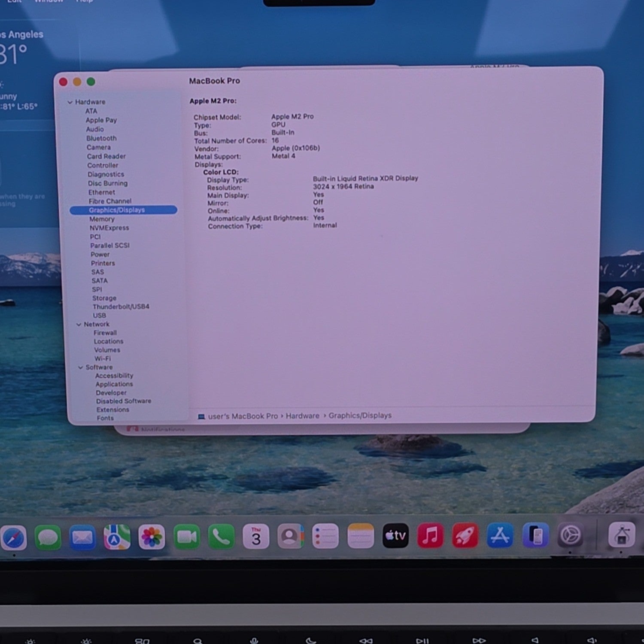The image size is (644, 644).
Task: View Camera hardware details
Action: pos(98,147)
